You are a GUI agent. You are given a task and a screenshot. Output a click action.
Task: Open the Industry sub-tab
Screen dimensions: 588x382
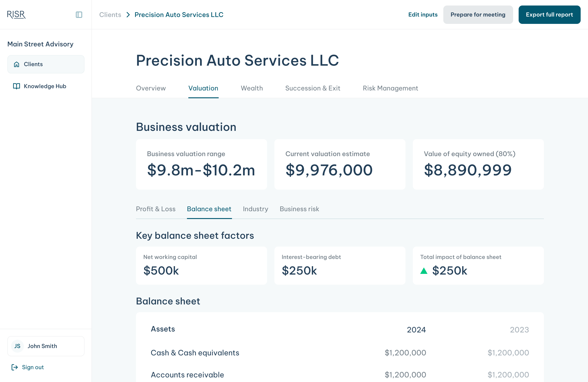point(255,209)
